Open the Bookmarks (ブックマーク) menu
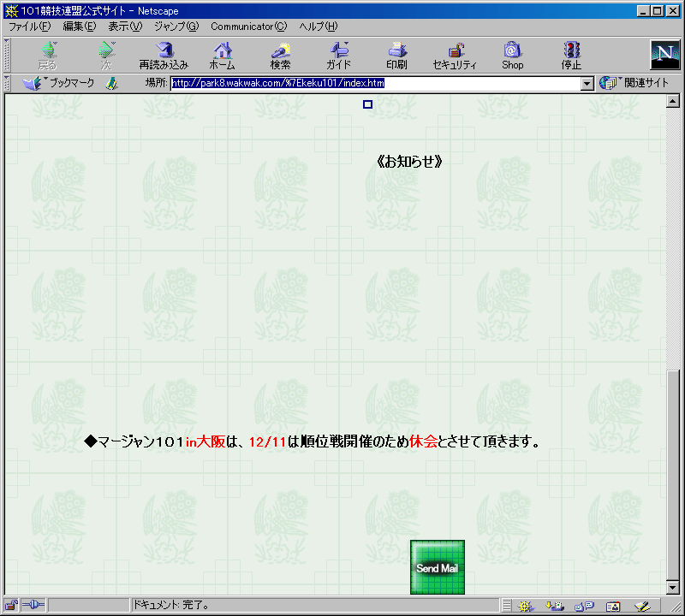The height and width of the screenshot is (616, 685). click(x=59, y=83)
